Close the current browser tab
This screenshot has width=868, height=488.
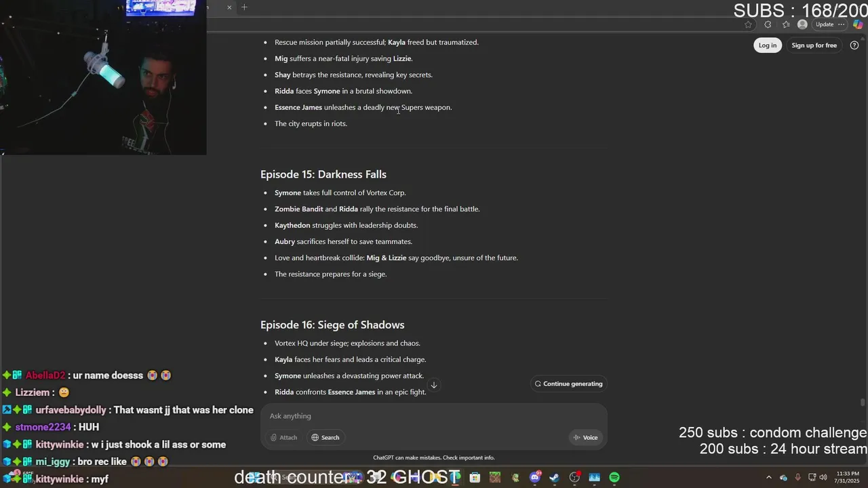(229, 7)
